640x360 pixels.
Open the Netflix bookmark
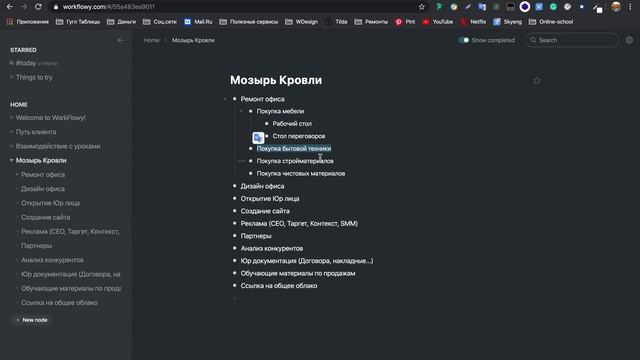473,22
